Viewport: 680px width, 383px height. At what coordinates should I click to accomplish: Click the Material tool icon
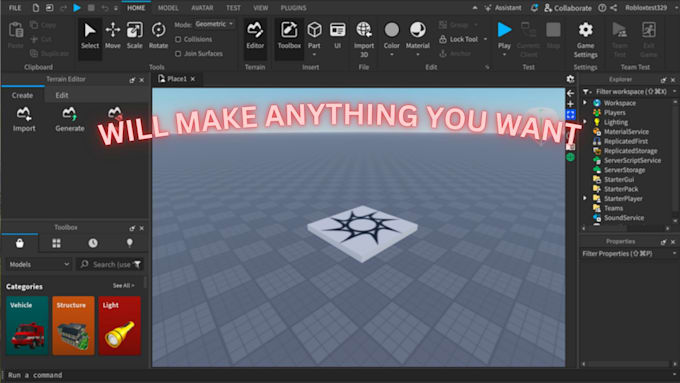418,30
